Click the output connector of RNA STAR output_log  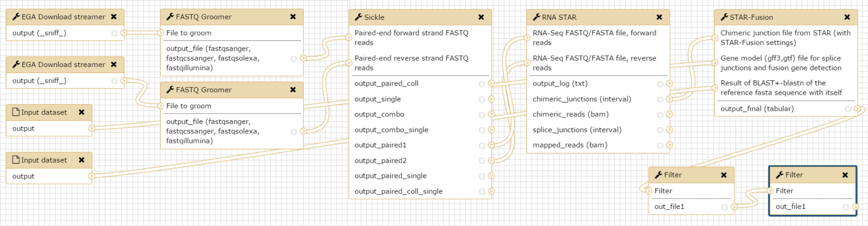tap(670, 83)
